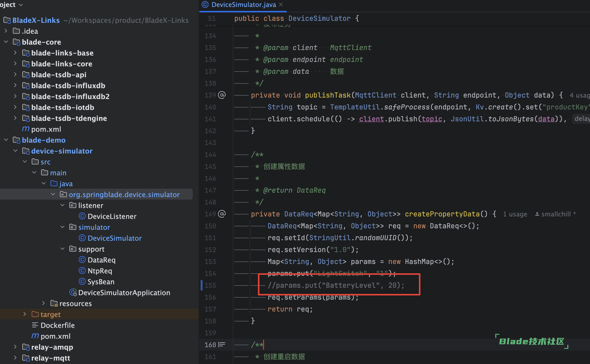590x364 pixels.
Task: Click line number 155 in the gutter
Action: [x=210, y=286]
